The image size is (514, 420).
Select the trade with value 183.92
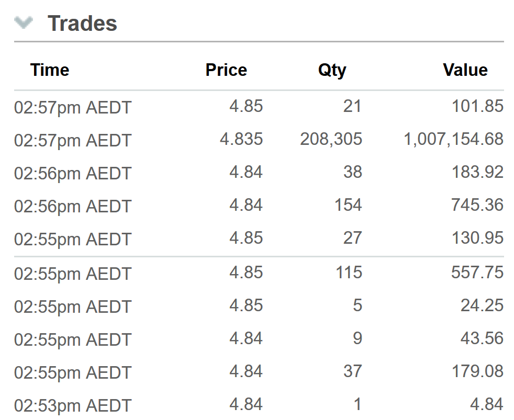[259, 172]
